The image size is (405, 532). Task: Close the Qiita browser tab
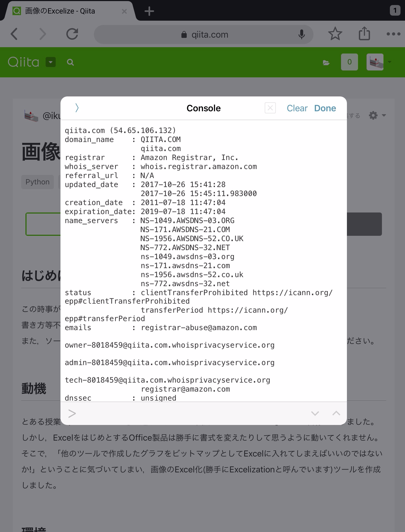(x=124, y=11)
